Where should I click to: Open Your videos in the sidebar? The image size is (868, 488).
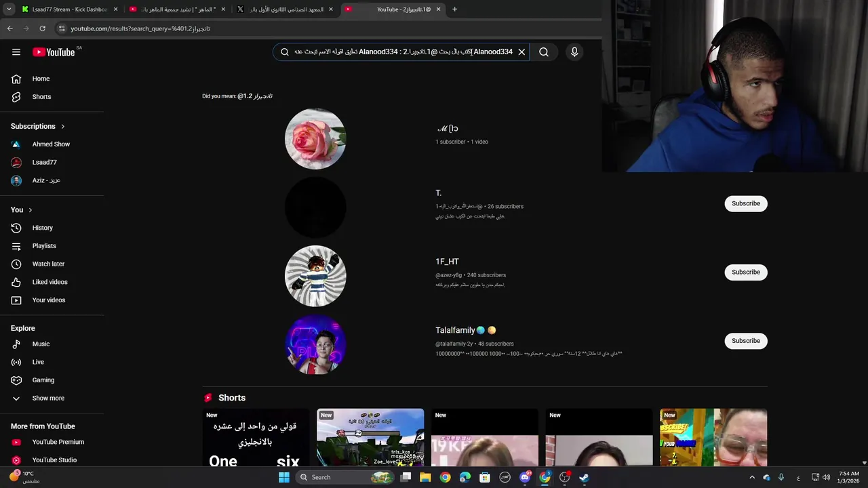tap(49, 300)
